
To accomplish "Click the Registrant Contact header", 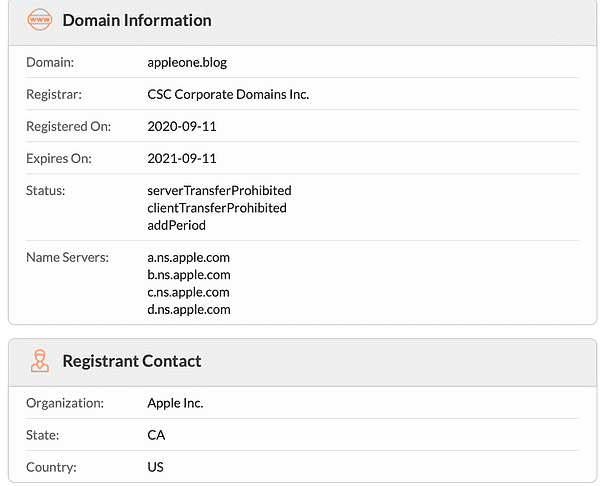I will coord(132,361).
